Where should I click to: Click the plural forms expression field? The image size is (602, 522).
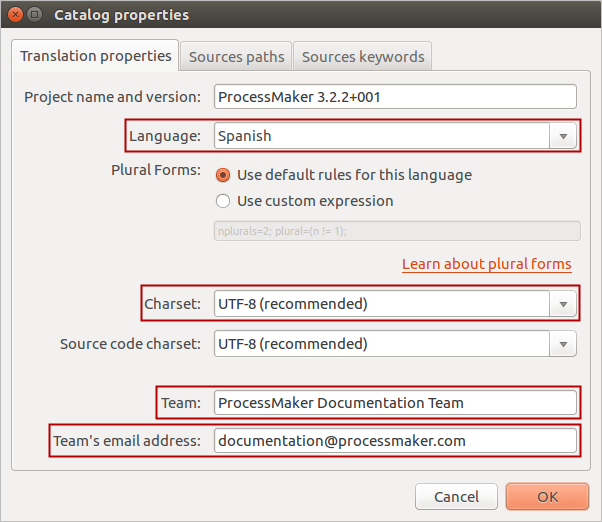pyautogui.click(x=397, y=231)
